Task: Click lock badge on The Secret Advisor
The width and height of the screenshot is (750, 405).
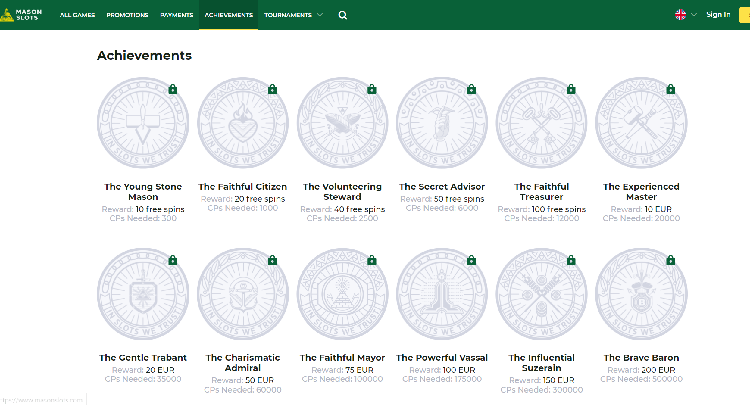Action: [x=470, y=89]
